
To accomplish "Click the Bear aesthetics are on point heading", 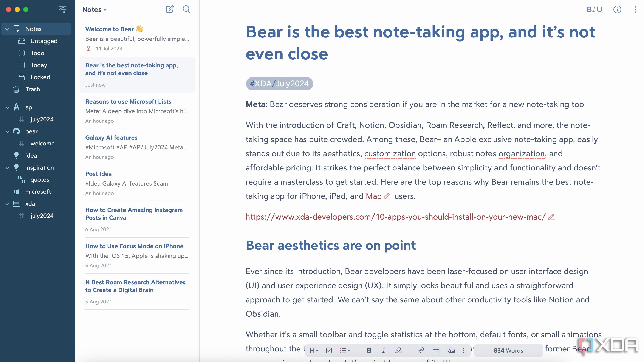I will click(x=330, y=245).
